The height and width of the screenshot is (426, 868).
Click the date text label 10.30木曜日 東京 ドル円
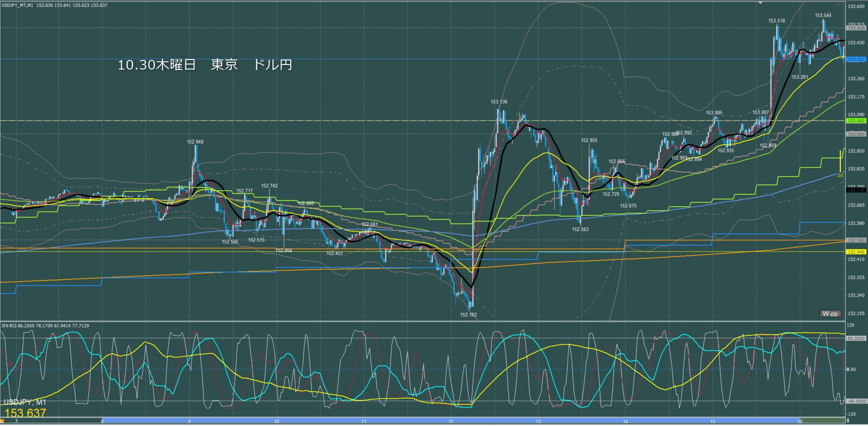(x=204, y=65)
